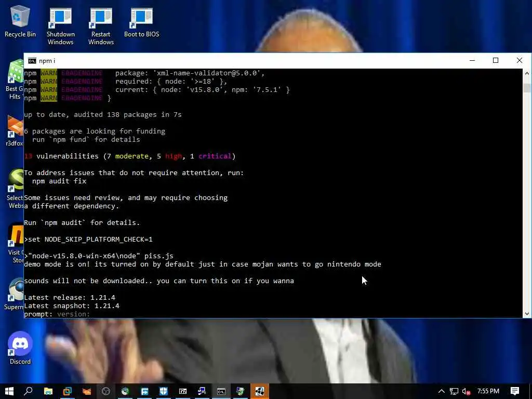This screenshot has width=532, height=399.
Task: Click the '13 vulnerabilities' summary line
Action: tap(129, 156)
